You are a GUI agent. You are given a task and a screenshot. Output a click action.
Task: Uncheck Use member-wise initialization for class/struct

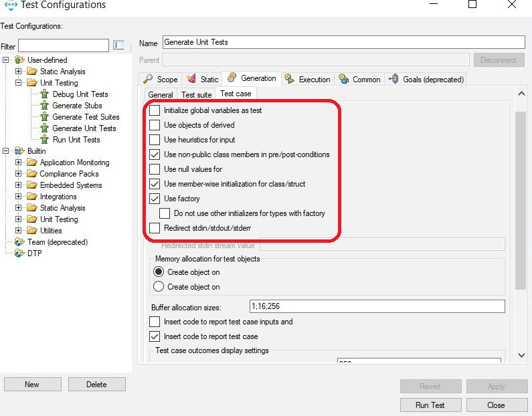(x=155, y=184)
